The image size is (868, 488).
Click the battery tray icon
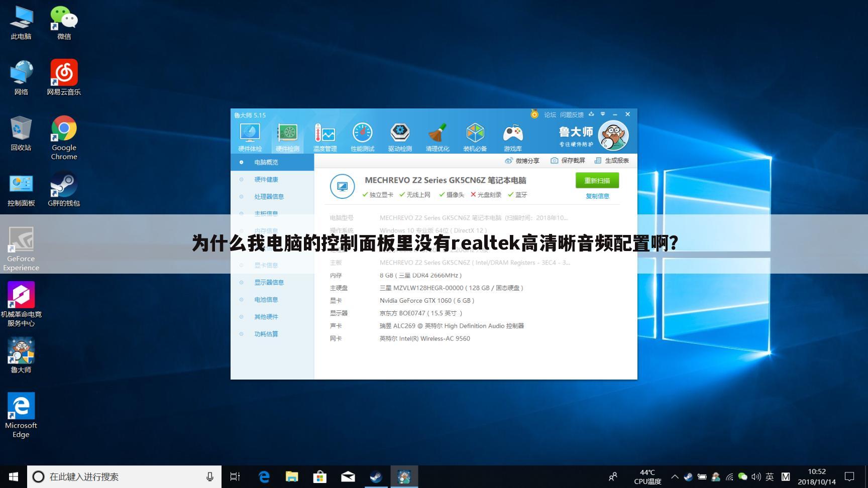pos(702,476)
